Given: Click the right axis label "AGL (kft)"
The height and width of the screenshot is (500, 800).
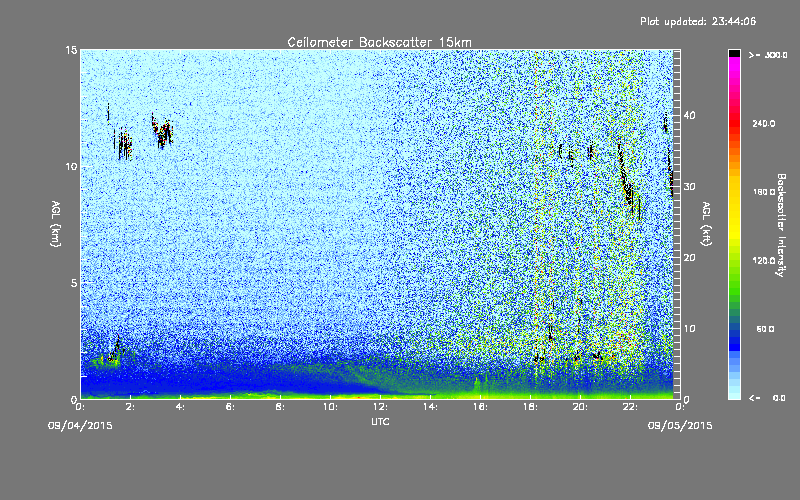Looking at the screenshot, I should coord(706,224).
